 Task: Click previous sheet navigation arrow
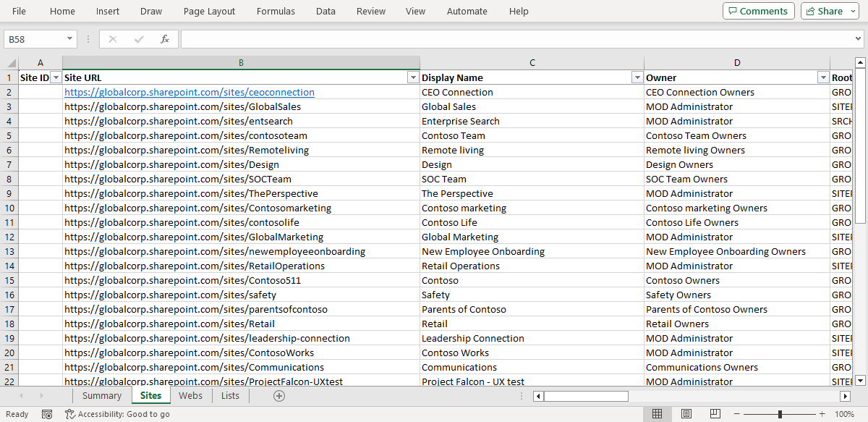(x=22, y=395)
